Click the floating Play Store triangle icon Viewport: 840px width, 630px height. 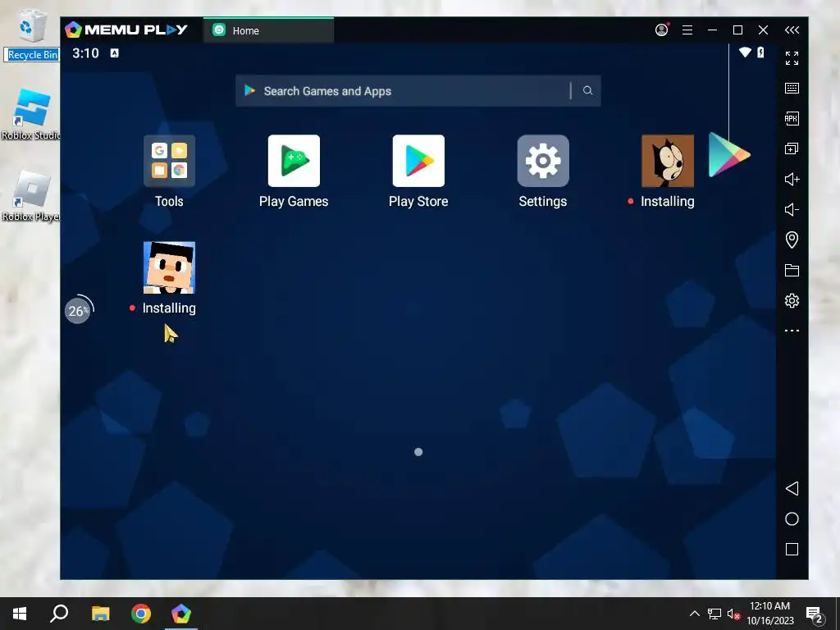click(729, 155)
